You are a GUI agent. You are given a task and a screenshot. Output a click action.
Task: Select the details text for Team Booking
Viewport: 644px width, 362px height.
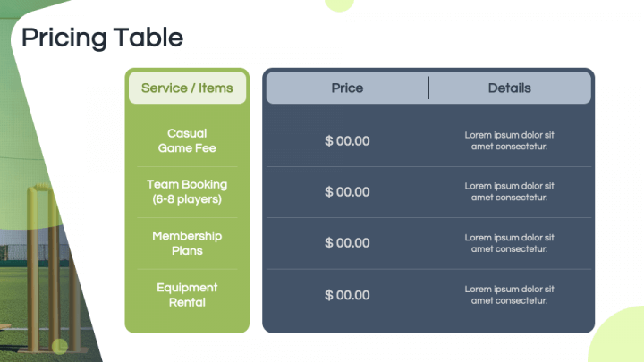[x=509, y=192]
